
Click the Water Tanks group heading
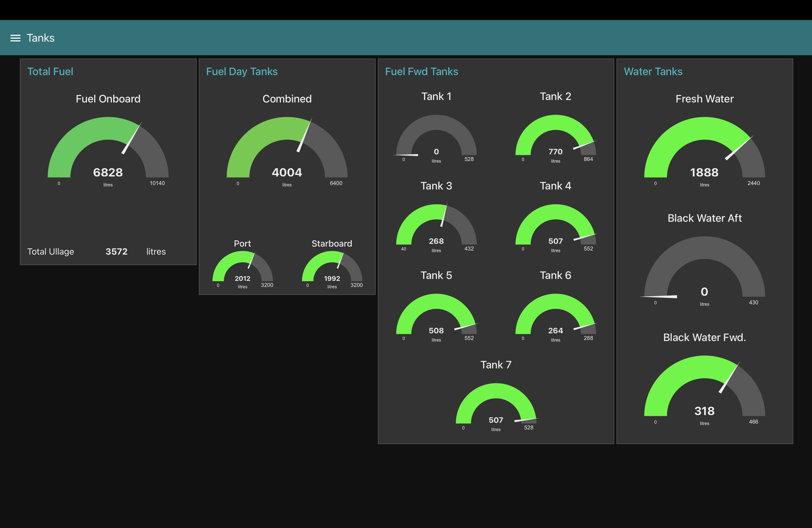(653, 72)
